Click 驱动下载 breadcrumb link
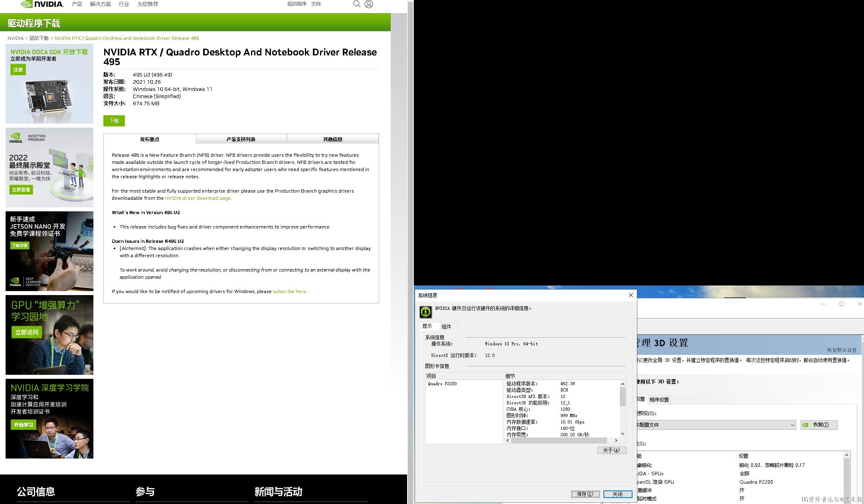Viewport: 864px width, 504px height. [39, 38]
